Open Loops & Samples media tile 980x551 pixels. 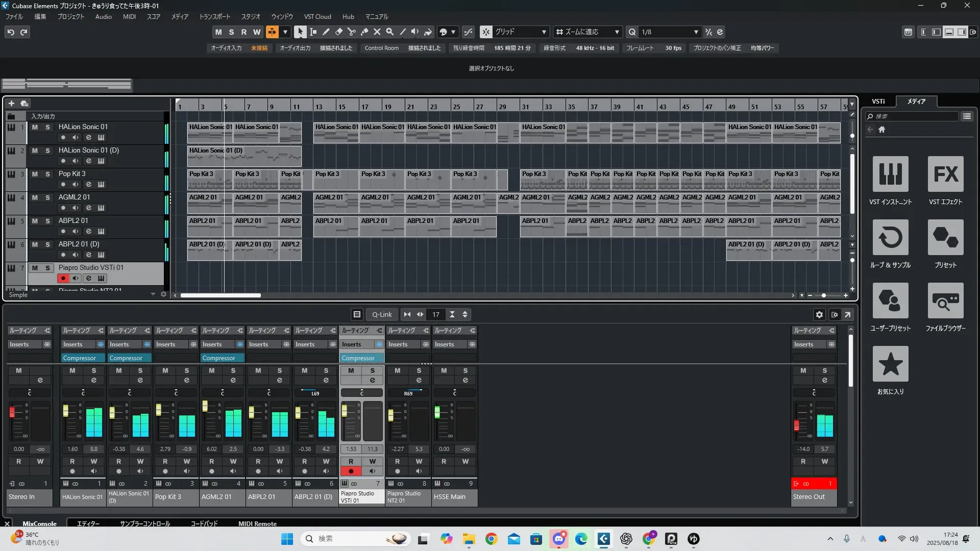(890, 238)
